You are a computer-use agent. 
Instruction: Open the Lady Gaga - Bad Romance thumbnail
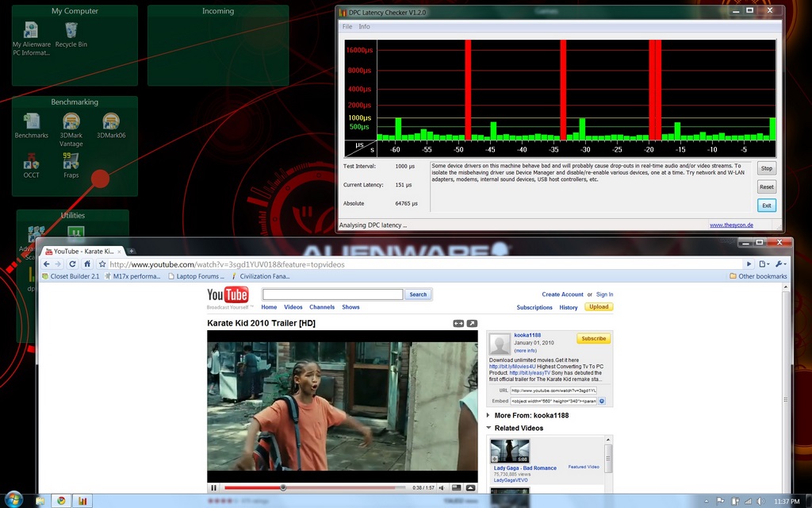[510, 451]
